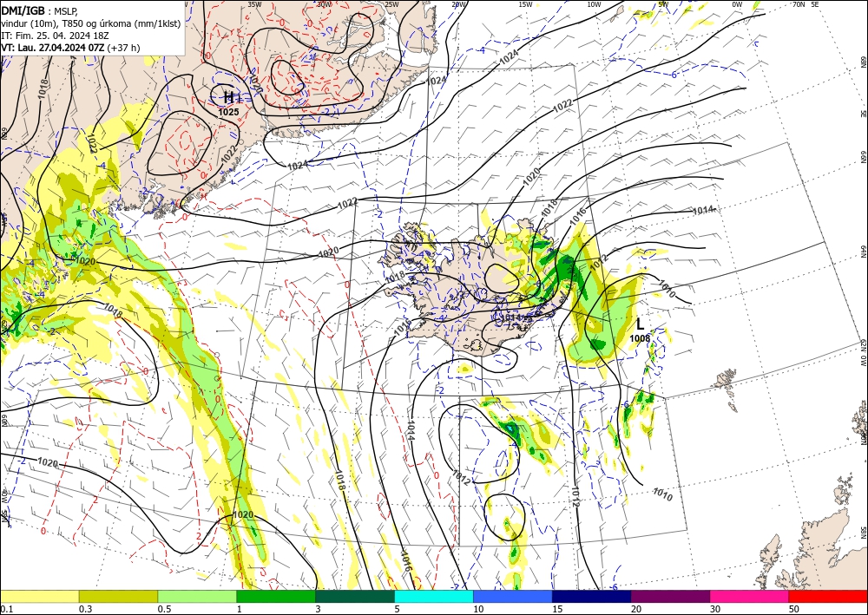This screenshot has width=868, height=615.
Task: Click the '30' legend value
Action: click(x=715, y=609)
